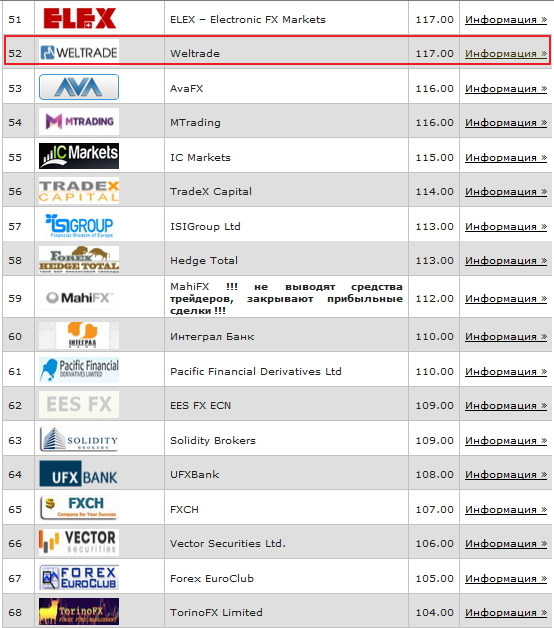Click the ELEX broker logo
This screenshot has height=628, width=554.
point(79,18)
